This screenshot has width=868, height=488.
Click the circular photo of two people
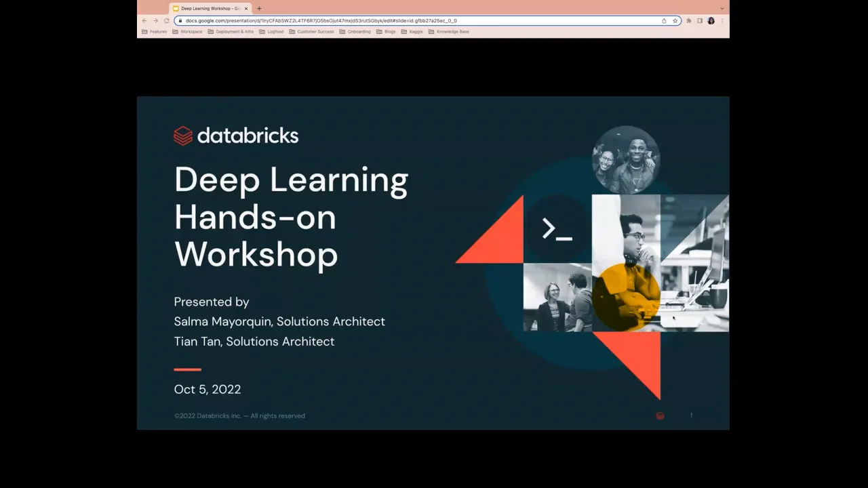tap(626, 160)
